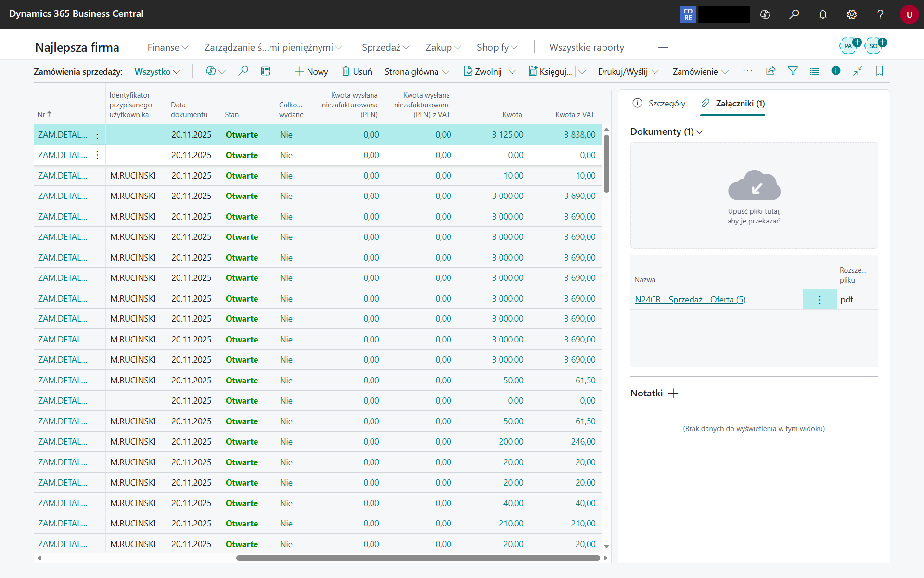This screenshot has width=924, height=578.
Task: Open the Wszystkie raporty menu item
Action: pos(587,47)
